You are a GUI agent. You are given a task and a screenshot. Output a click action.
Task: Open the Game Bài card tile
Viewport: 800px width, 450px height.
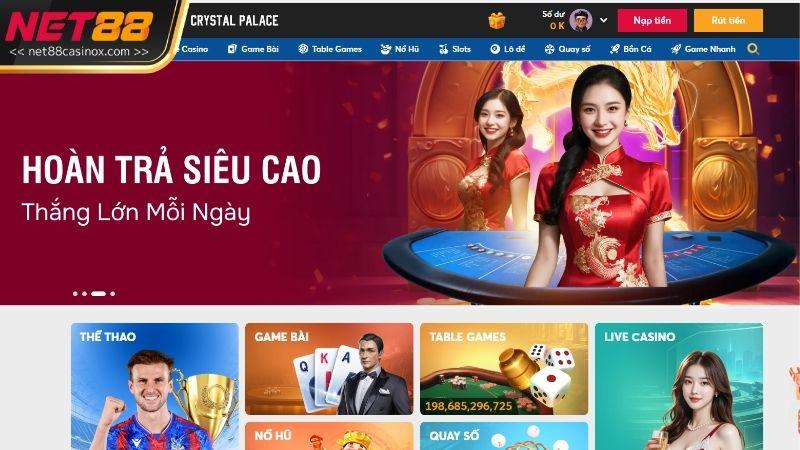[329, 369]
